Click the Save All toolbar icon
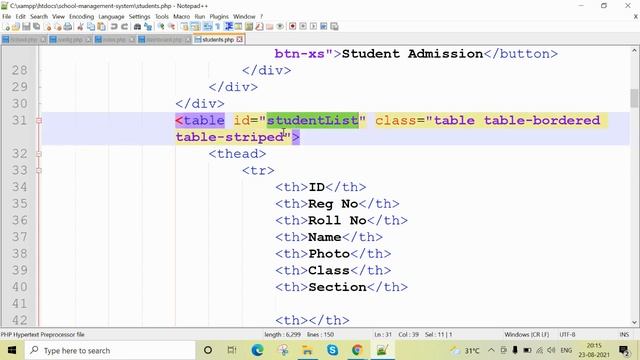 coord(36,27)
